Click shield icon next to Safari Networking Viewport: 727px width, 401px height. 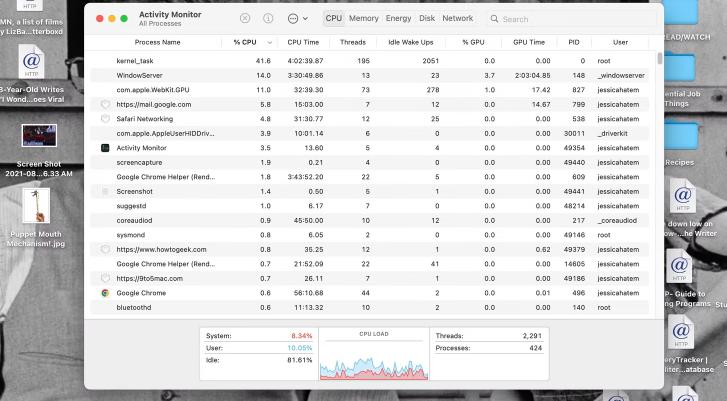point(105,119)
